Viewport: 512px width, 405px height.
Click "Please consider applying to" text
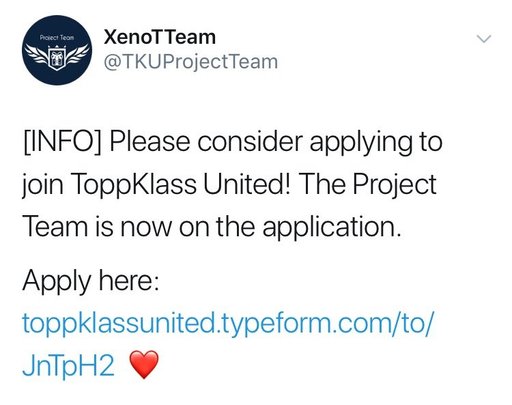click(x=276, y=143)
